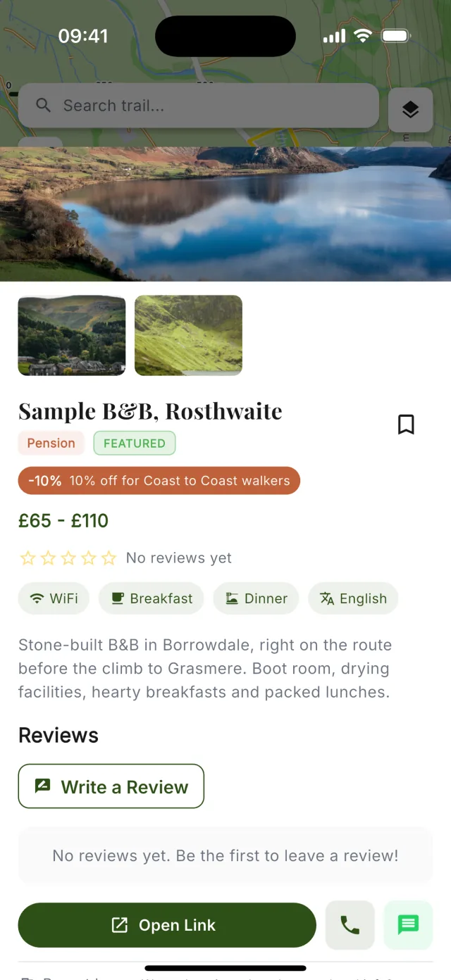View the main lake hero image

[x=225, y=214]
